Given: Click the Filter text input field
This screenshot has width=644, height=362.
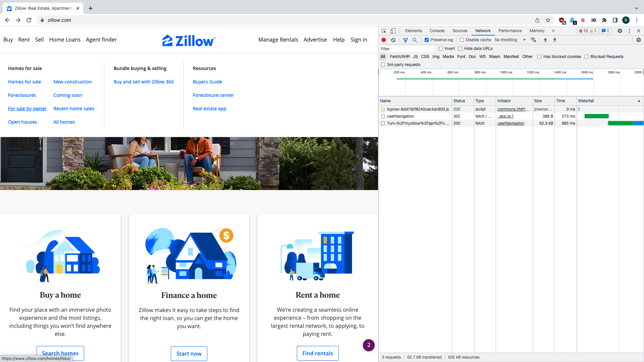Looking at the screenshot, I should pyautogui.click(x=407, y=49).
